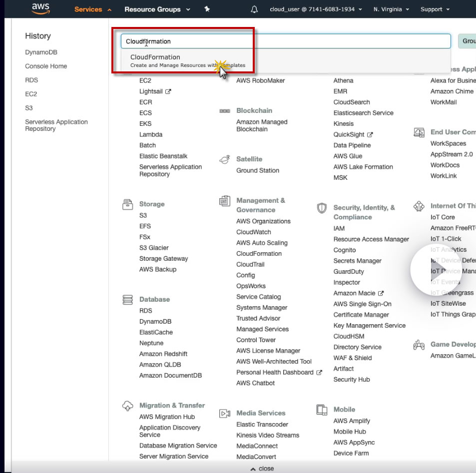Close the services panel via close chevron

pos(262,469)
